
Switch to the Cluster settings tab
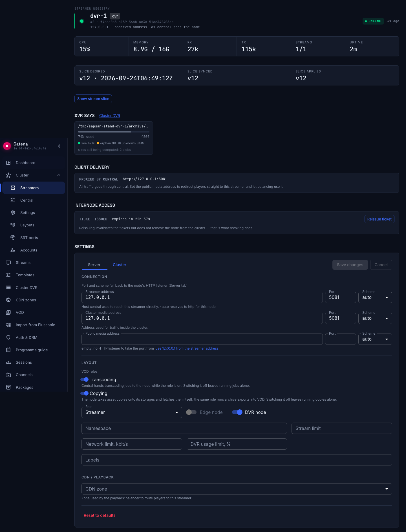click(x=120, y=265)
